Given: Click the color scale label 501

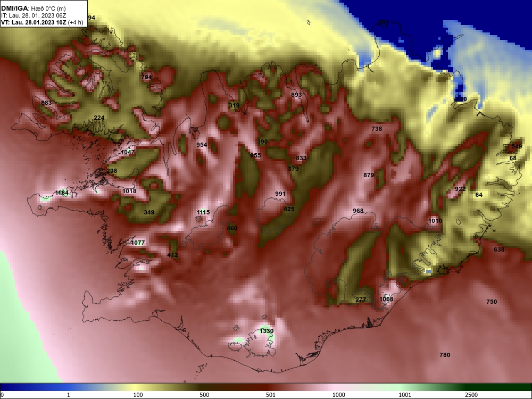Looking at the screenshot, I should tap(271, 395).
